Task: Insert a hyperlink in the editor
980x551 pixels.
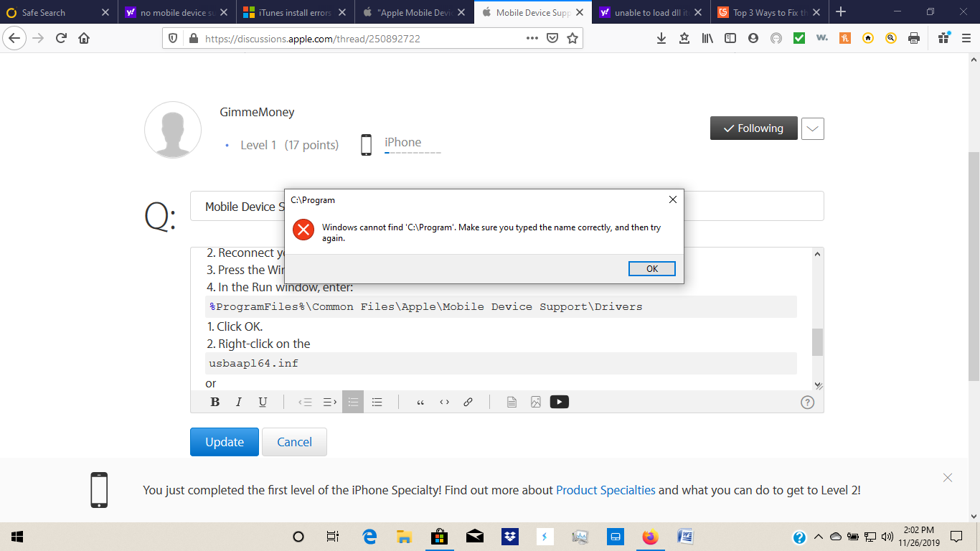Action: pyautogui.click(x=468, y=402)
